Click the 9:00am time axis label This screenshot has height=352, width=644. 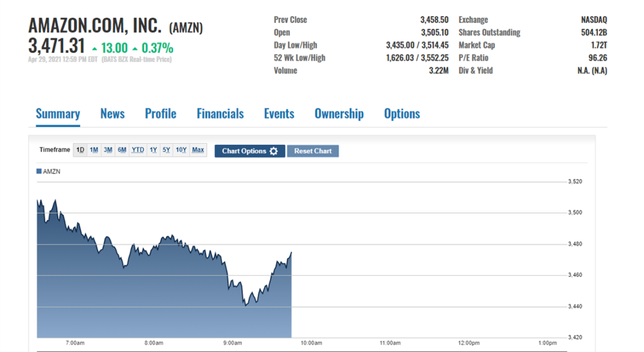(233, 343)
